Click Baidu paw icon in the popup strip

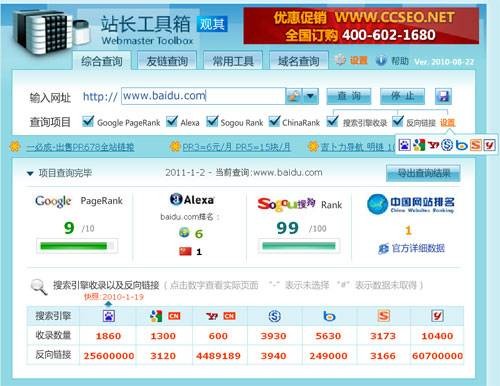pyautogui.click(x=405, y=145)
